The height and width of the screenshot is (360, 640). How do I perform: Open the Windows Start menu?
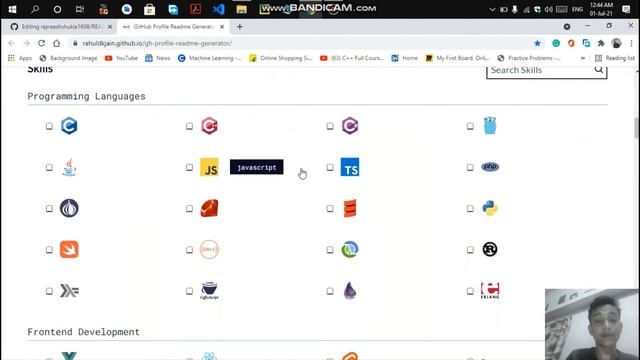click(12, 9)
